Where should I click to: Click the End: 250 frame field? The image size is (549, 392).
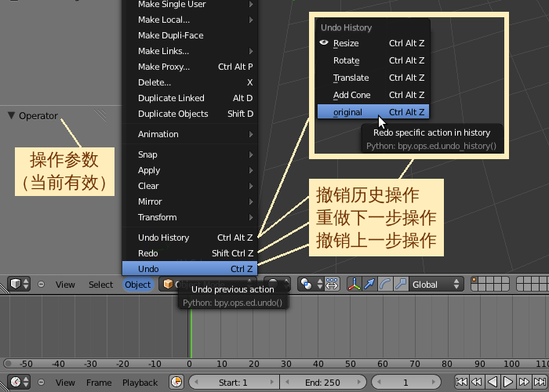[x=323, y=383]
